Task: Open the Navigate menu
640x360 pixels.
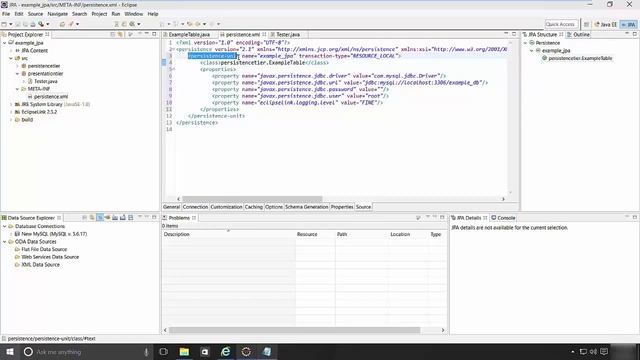Action: (58, 14)
